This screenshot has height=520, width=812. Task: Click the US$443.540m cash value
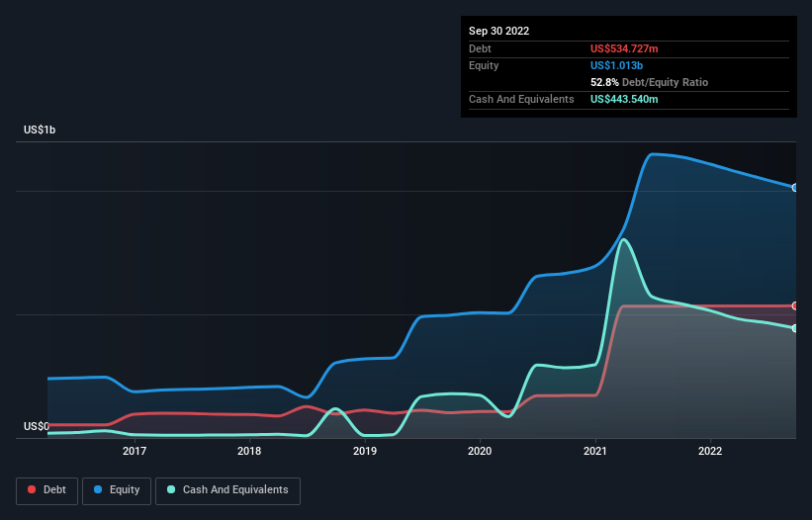click(x=624, y=99)
